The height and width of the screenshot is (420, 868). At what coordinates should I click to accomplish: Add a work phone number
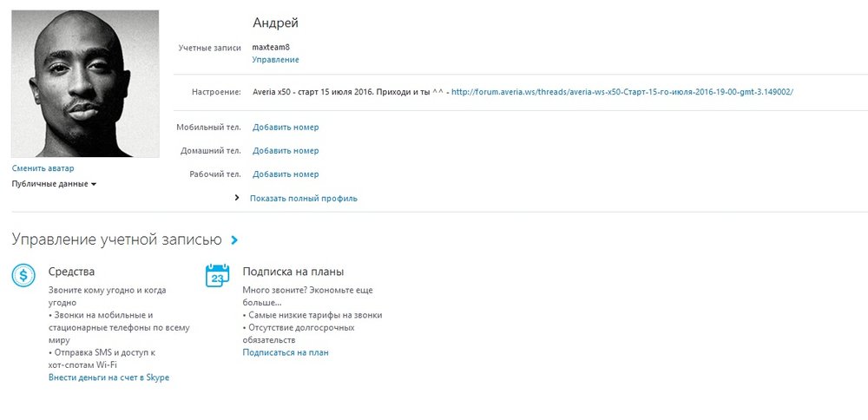[286, 174]
